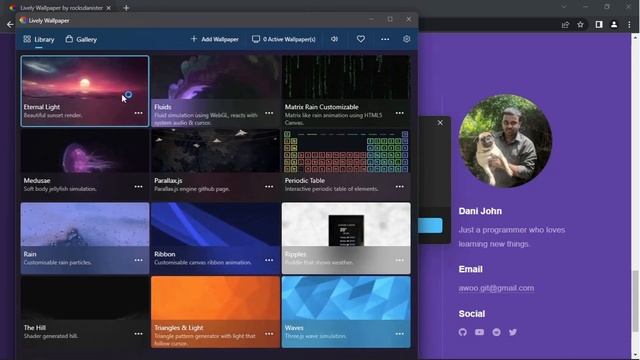
Task: Open the browser tab search chevron
Action: point(564,7)
